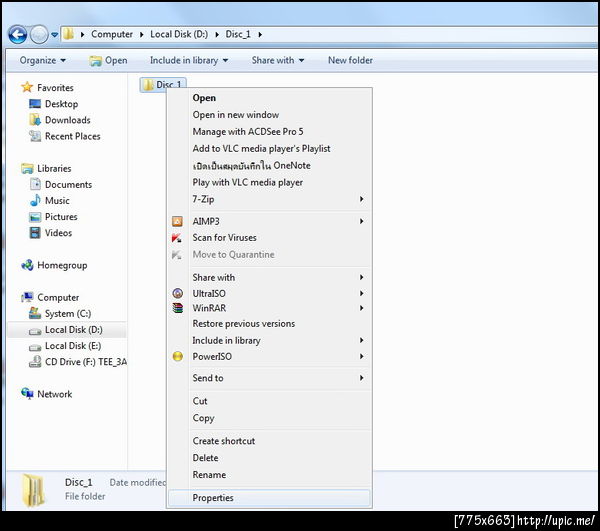600x531 pixels.
Task: Click the Pictures library icon
Action: tap(35, 217)
